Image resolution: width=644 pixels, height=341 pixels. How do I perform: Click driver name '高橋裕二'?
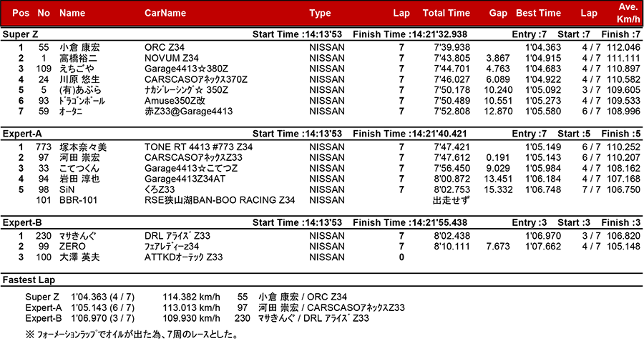point(79,59)
